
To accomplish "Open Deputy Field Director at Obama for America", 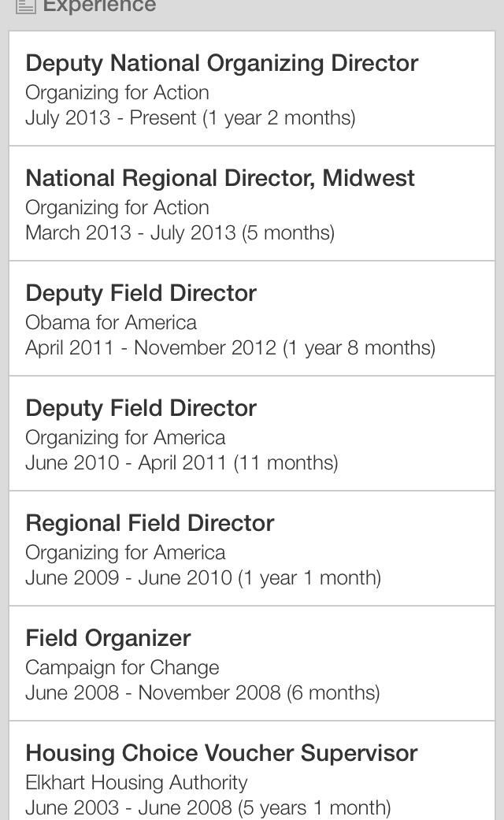I will point(141,293).
